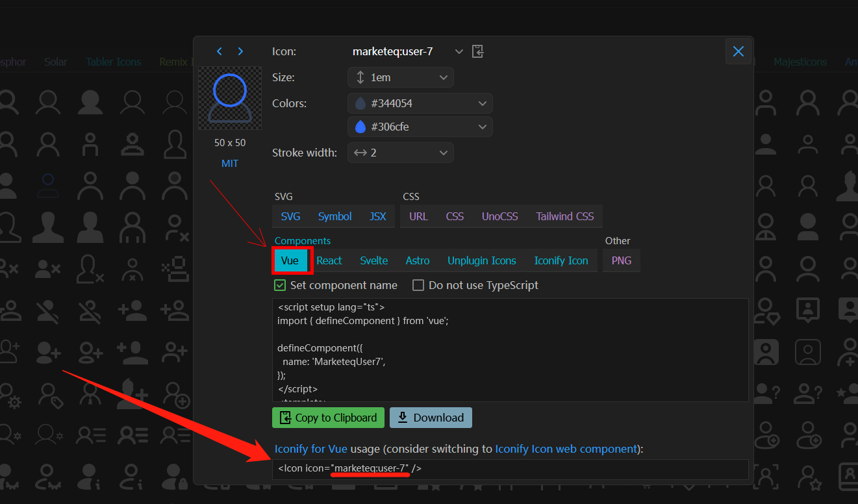858x504 pixels.
Task: Select the Svelte component tab
Action: coord(373,260)
